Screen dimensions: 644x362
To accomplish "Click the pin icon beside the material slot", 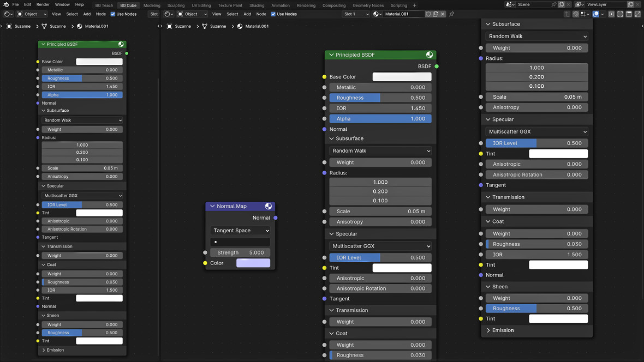I will click(x=451, y=14).
